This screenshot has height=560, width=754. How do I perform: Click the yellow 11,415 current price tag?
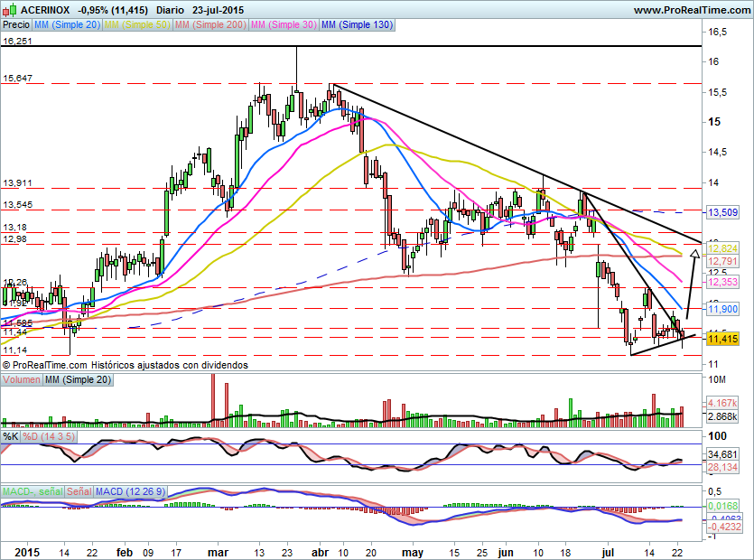click(x=722, y=339)
